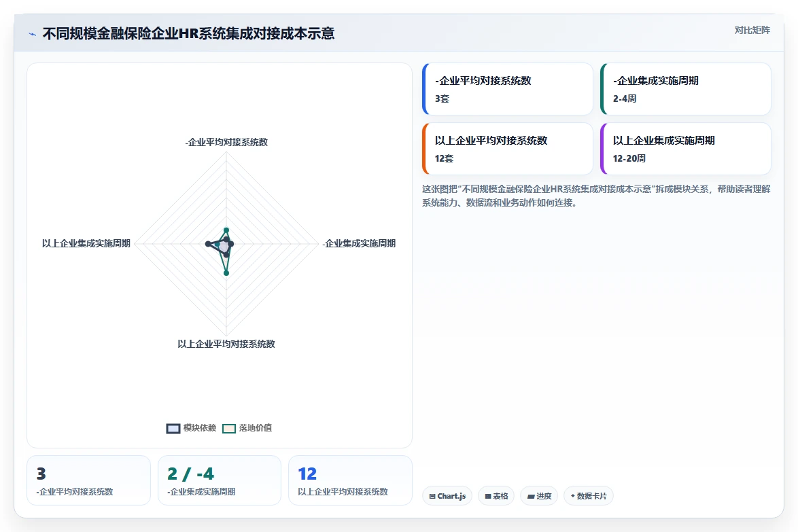Click the value 2-4周
Image resolution: width=798 pixels, height=532 pixels.
click(x=625, y=99)
